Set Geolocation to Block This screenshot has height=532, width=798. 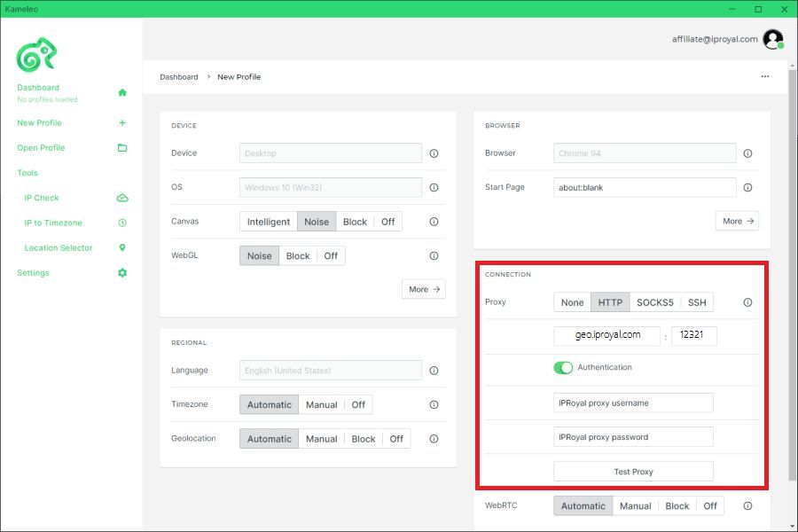point(364,439)
